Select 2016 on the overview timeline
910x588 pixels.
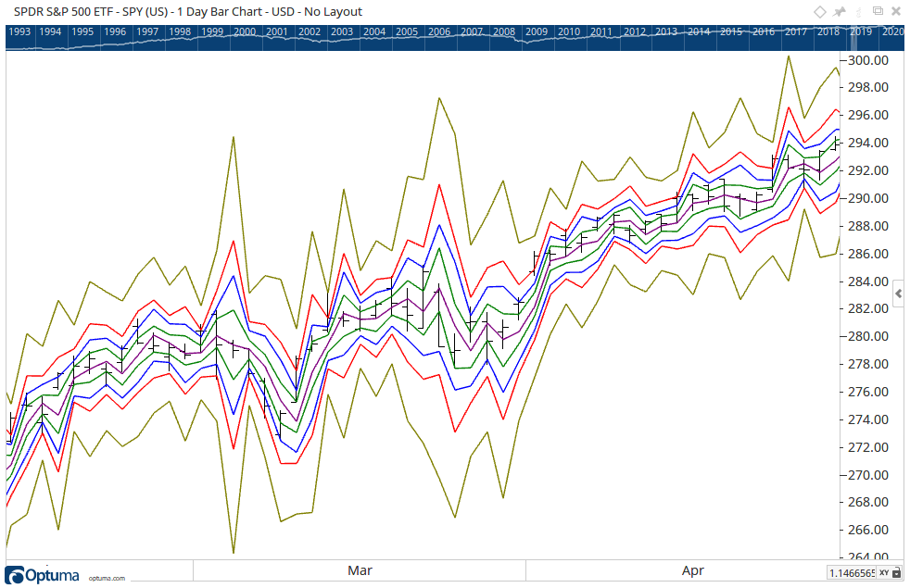pos(764,31)
